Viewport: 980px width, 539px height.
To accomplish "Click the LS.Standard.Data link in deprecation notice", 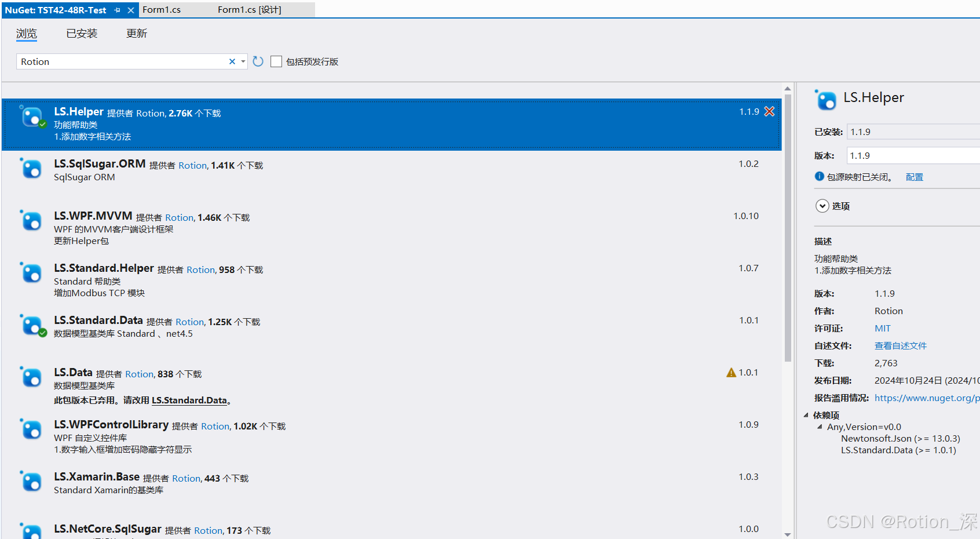I will 189,400.
